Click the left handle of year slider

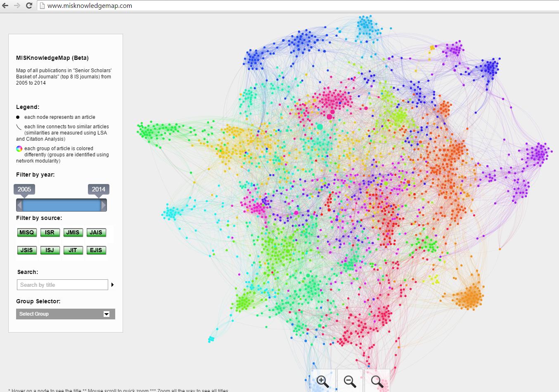pyautogui.click(x=19, y=205)
